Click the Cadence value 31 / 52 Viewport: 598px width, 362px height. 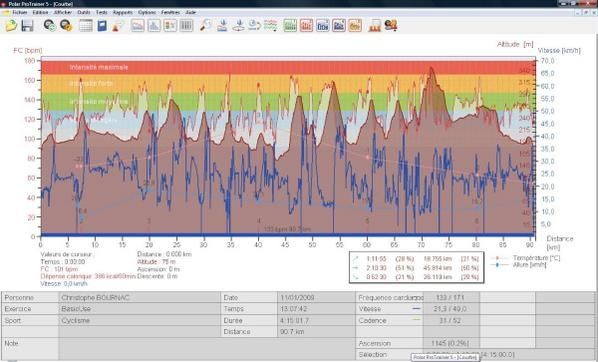(x=451, y=320)
